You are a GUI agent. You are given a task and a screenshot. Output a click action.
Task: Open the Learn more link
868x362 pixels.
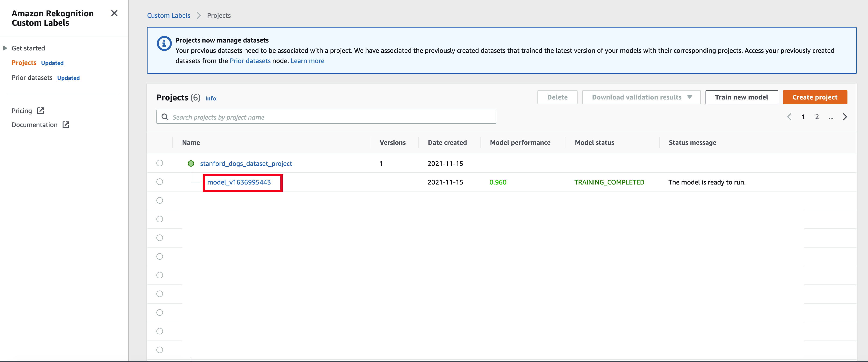(x=307, y=61)
